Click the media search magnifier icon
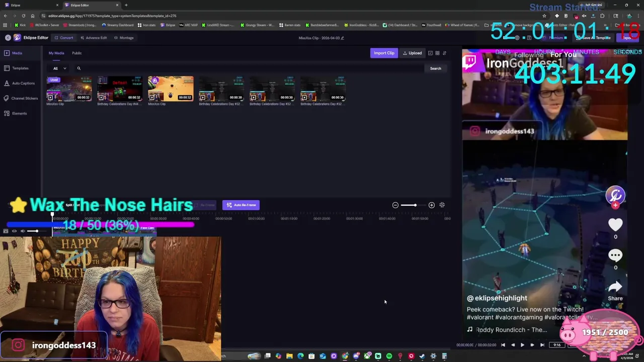Viewport: 644px width, 362px height. point(78,68)
